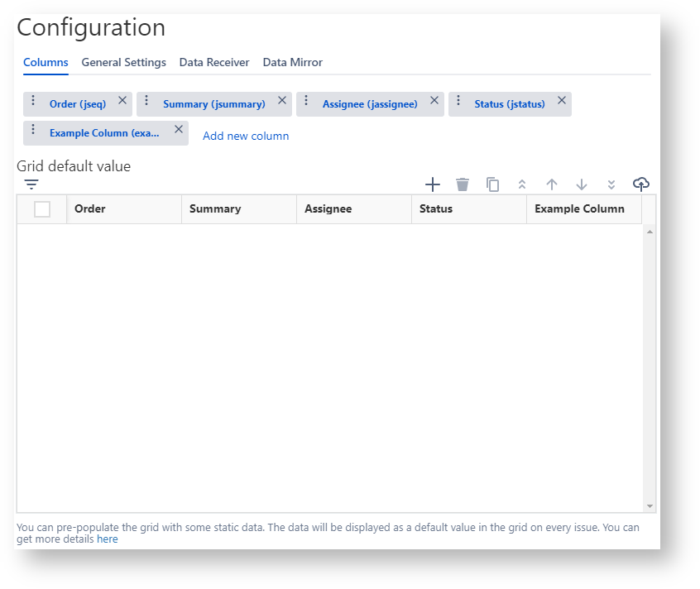
Task: Toggle the select-all checkbox in grid header
Action: (x=42, y=209)
